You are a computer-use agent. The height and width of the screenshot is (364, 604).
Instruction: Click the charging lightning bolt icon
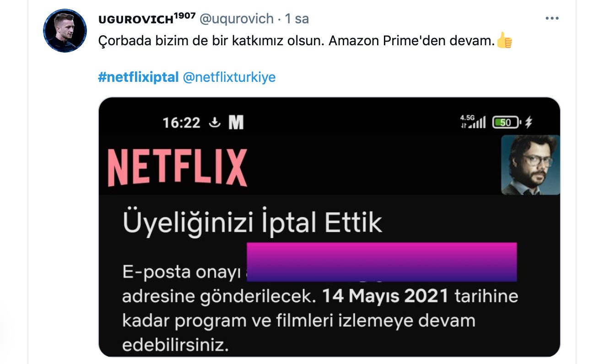pyautogui.click(x=528, y=122)
